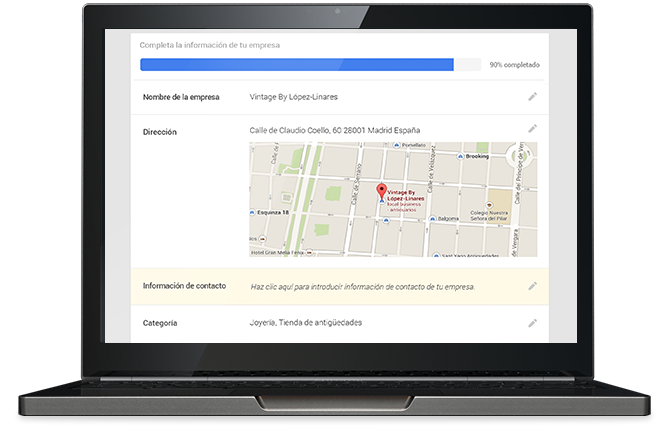Select the Balgoma map place icon
The height and width of the screenshot is (444, 671).
click(x=432, y=219)
